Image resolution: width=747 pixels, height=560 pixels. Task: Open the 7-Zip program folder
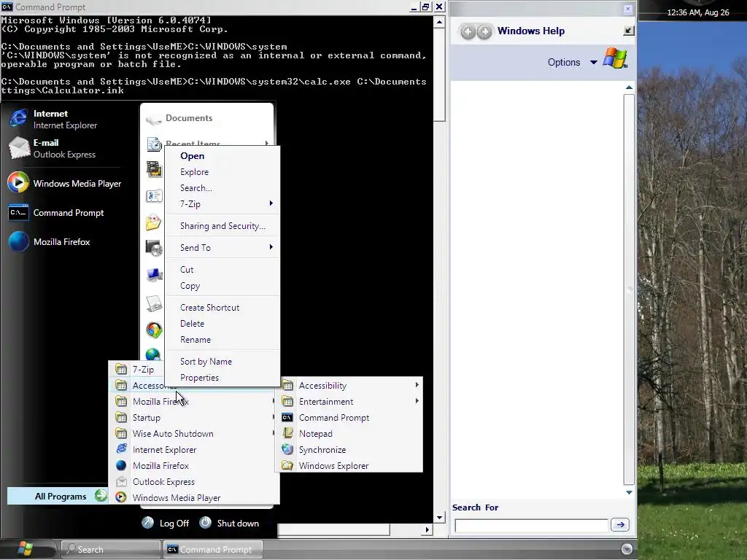136,369
